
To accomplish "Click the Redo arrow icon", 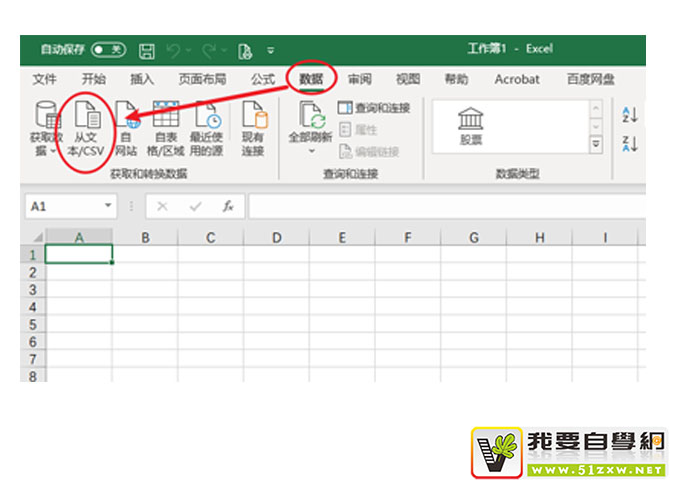I will click(208, 51).
